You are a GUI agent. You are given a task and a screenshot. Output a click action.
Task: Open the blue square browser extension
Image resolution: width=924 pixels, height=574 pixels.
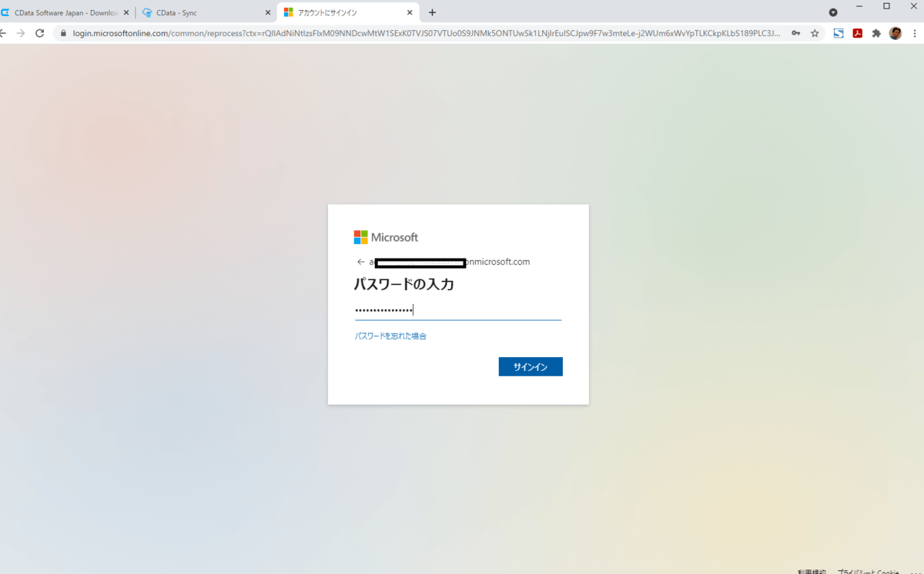coord(839,33)
